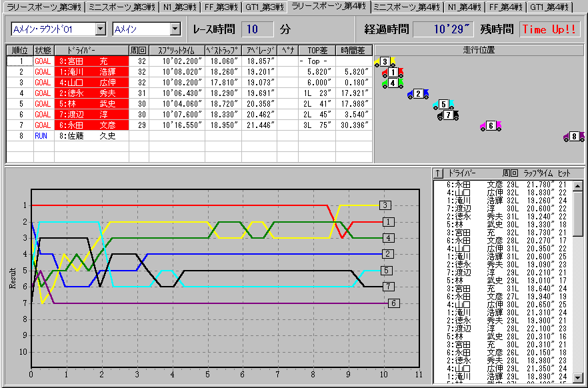
Task: Click the red car number 1 icon
Action: 393,73
